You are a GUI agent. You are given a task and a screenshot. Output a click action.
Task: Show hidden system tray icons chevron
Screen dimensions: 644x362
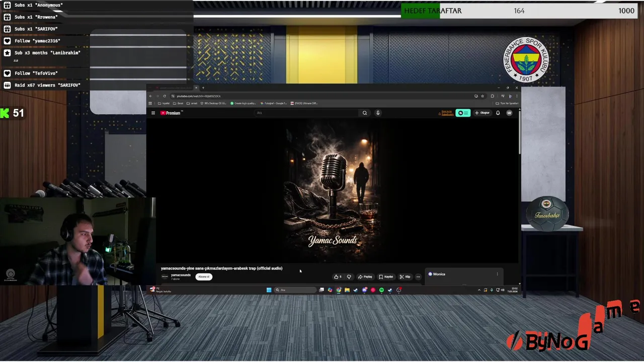479,290
